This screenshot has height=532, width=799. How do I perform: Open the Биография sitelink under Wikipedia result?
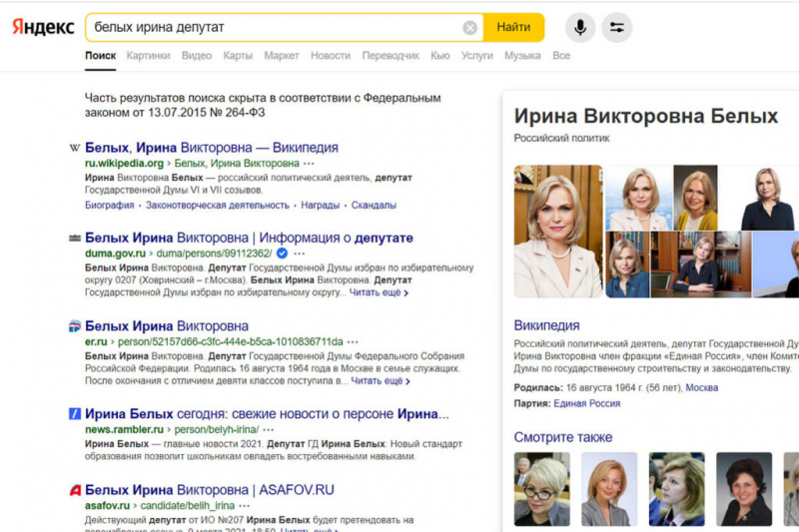109,205
